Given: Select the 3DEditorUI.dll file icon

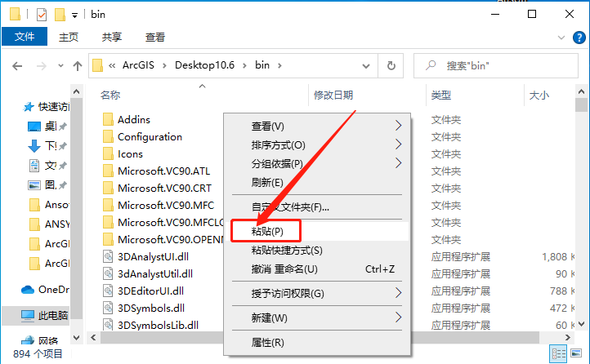Looking at the screenshot, I should point(108,291).
